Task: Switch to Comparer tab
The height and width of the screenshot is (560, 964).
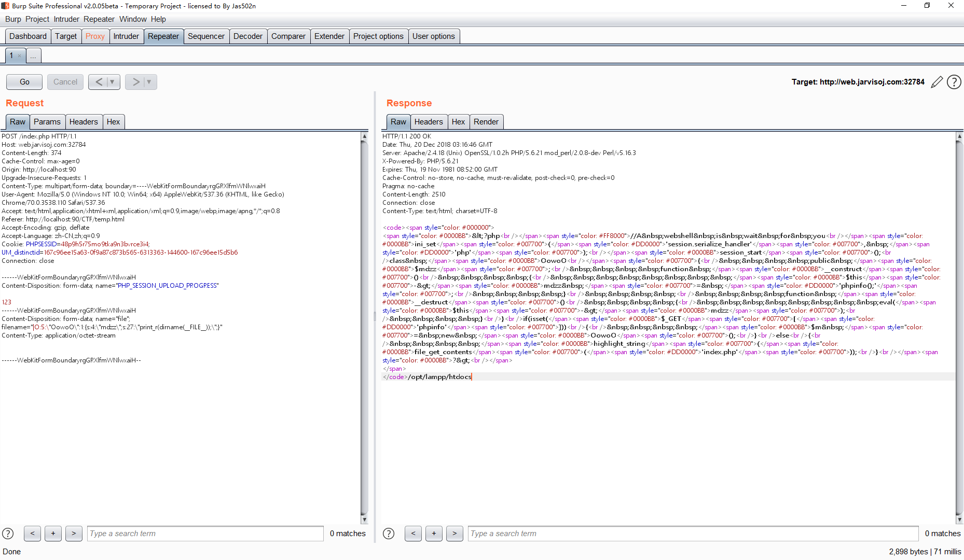Action: tap(288, 36)
